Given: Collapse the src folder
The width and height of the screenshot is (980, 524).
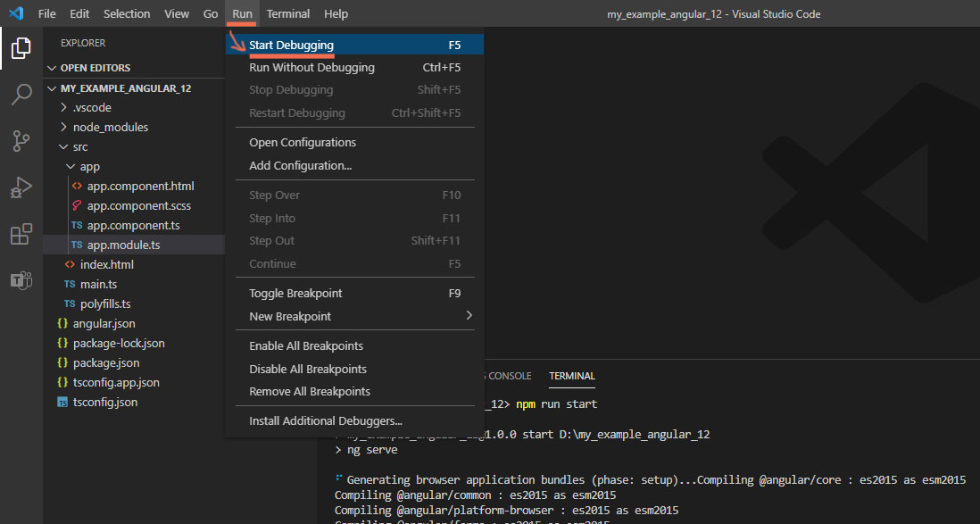Looking at the screenshot, I should tap(79, 146).
